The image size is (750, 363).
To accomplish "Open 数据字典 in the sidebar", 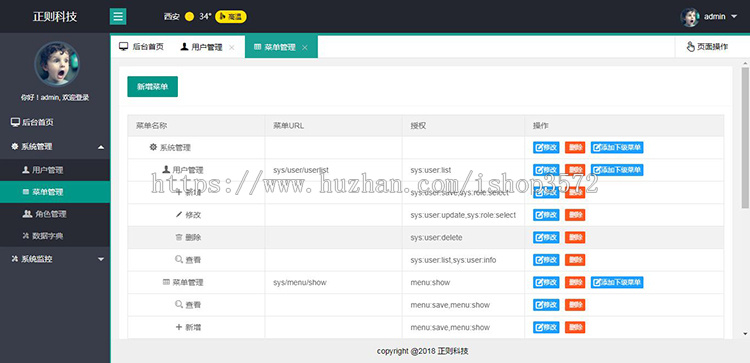I will [55, 236].
